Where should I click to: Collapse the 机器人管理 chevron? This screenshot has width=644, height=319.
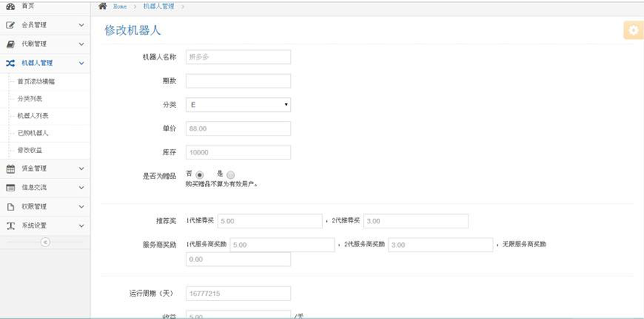(81, 63)
